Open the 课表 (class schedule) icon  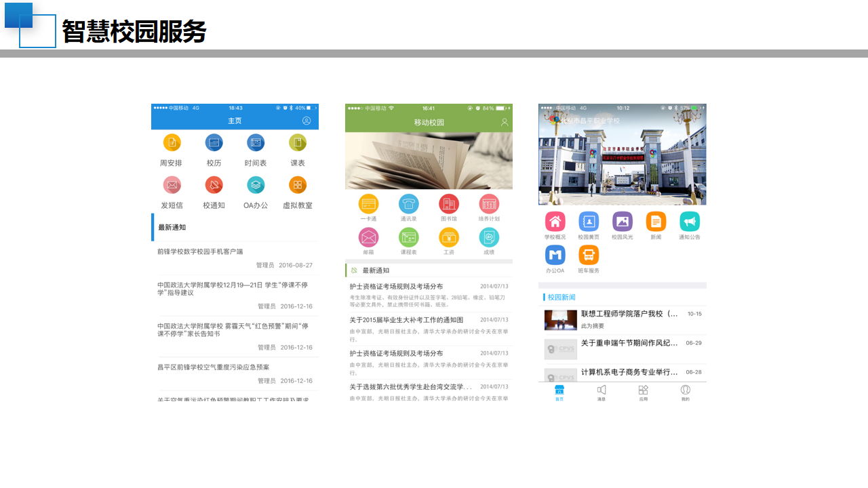point(297,142)
